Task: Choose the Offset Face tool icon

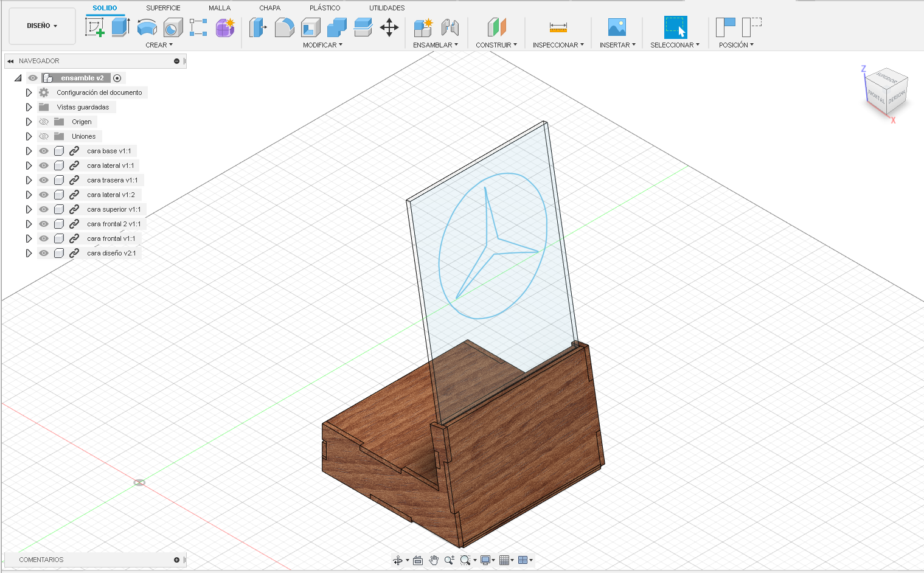Action: click(x=363, y=27)
